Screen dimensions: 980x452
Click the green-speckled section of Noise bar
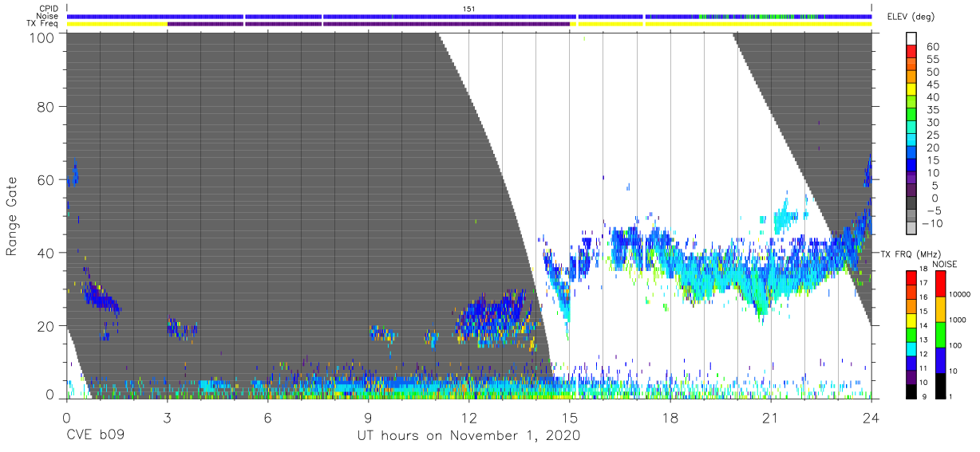[760, 16]
